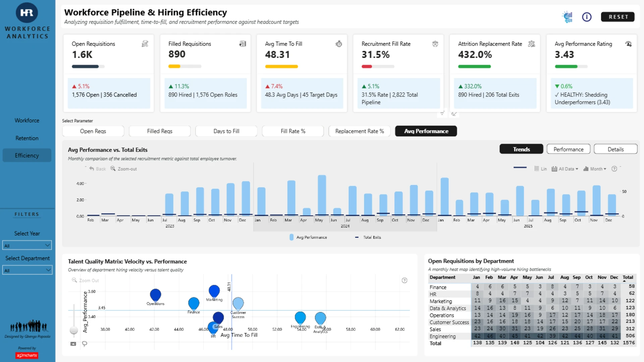Select the Customer Success bubble in matrix
The width and height of the screenshot is (644, 362).
pyautogui.click(x=238, y=303)
